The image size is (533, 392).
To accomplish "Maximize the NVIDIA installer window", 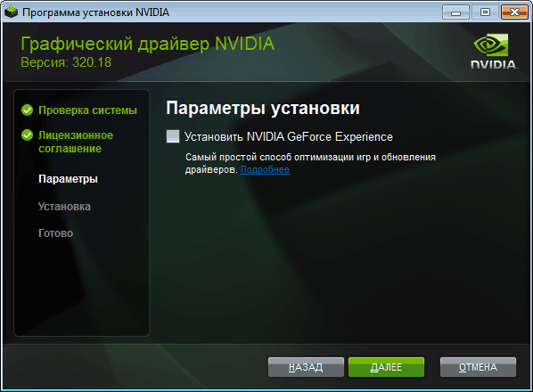I will [x=485, y=12].
